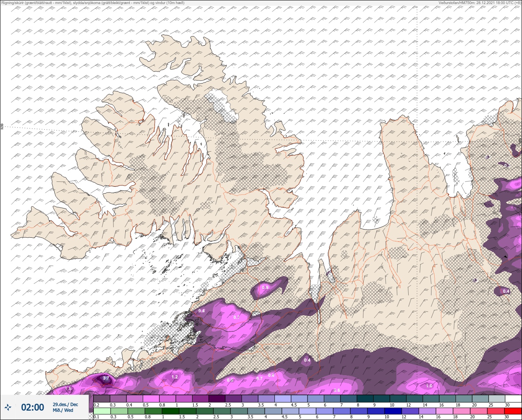Click the 0.1 label in the lower legend row
Image resolution: width=522 pixels, height=420 pixels.
(96, 417)
